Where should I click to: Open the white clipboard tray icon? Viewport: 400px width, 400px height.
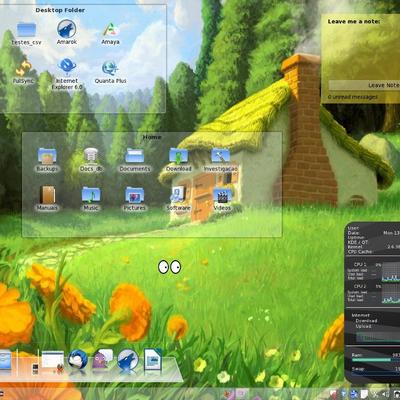364,394
